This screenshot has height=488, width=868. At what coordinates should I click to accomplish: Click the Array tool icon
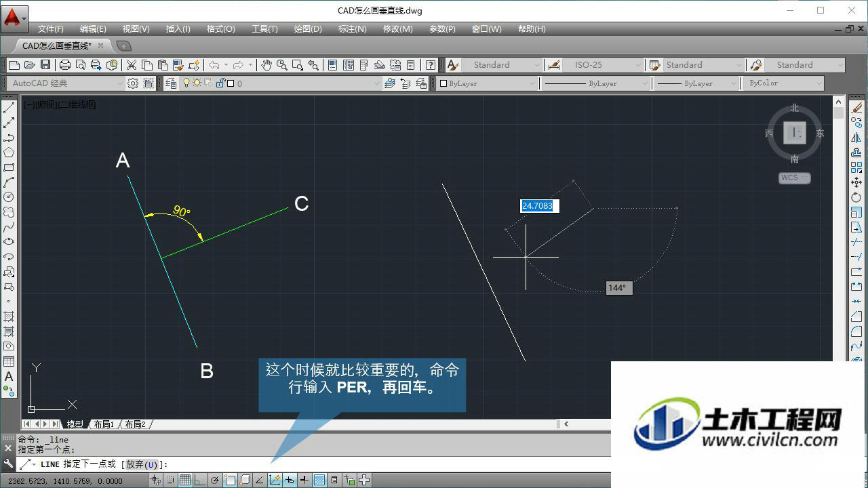(856, 167)
